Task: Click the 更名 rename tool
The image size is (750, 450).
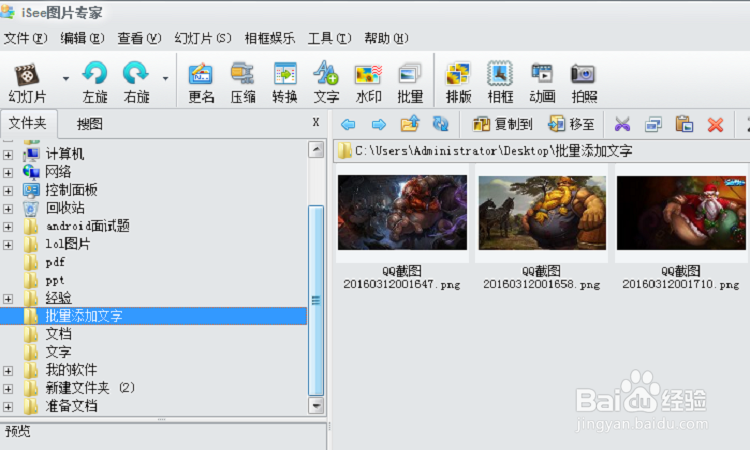Action: click(201, 82)
